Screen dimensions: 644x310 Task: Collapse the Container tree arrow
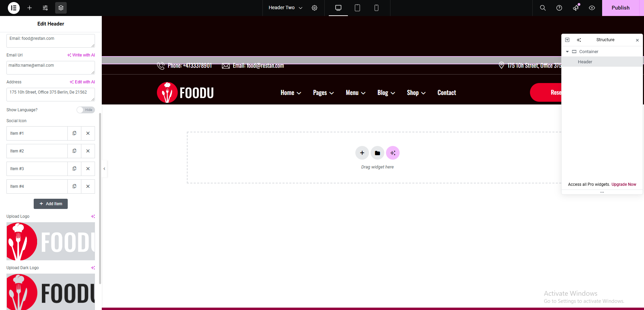pyautogui.click(x=567, y=52)
